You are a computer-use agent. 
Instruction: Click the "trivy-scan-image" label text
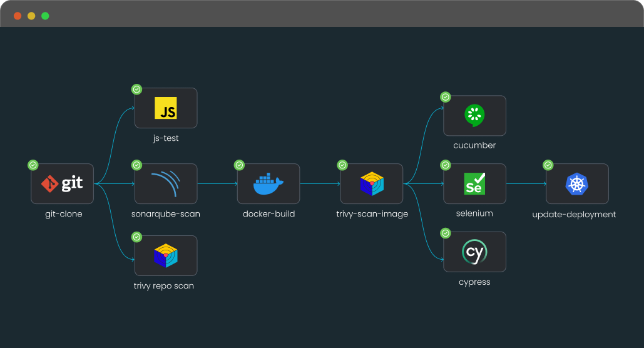click(372, 214)
